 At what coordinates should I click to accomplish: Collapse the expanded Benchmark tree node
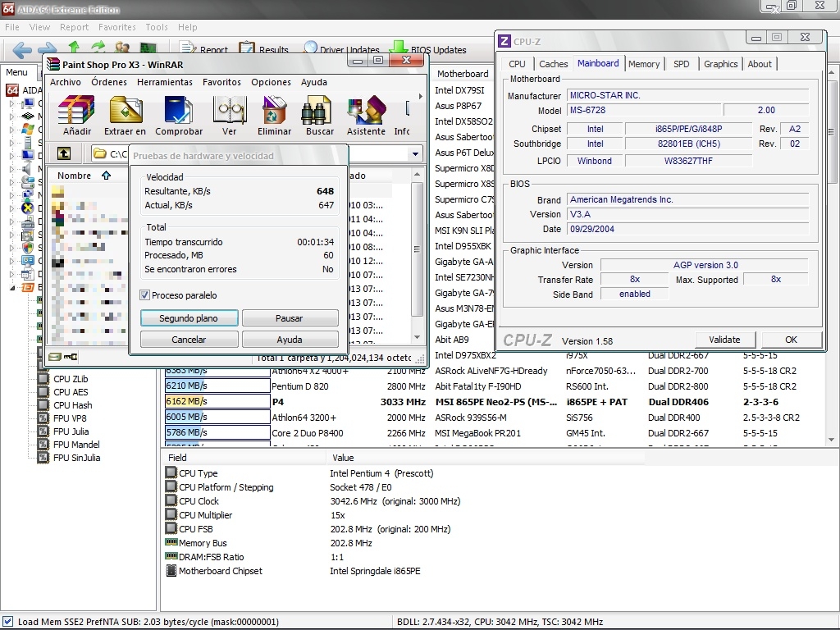[x=12, y=288]
